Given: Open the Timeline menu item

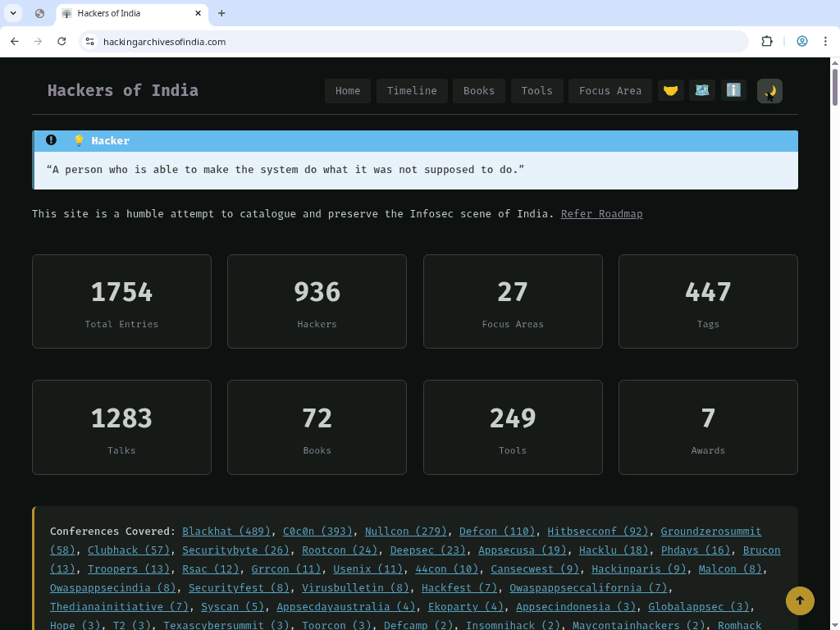Looking at the screenshot, I should tap(412, 91).
